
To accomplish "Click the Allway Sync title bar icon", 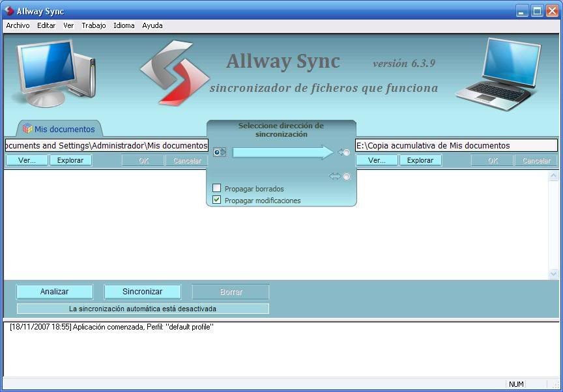I will click(x=9, y=11).
